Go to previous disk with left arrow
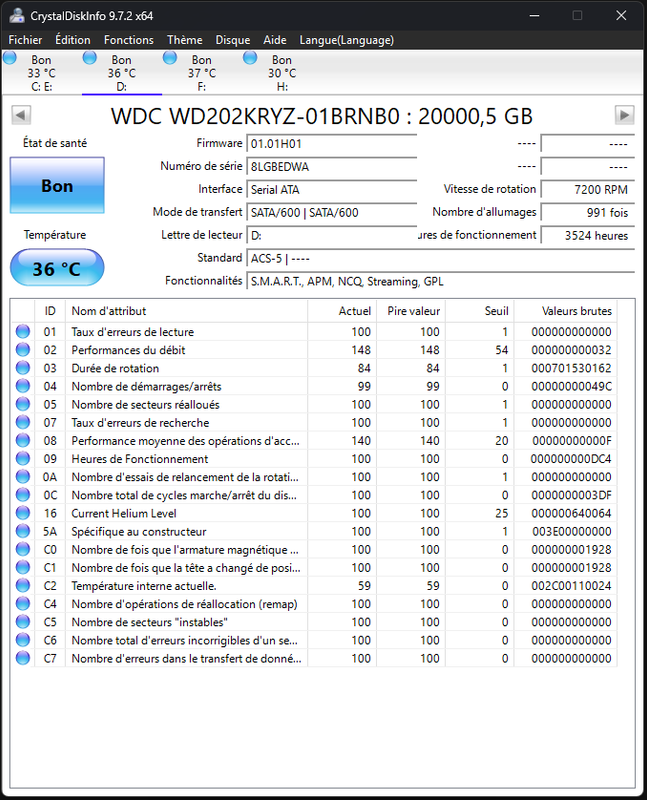 click(x=21, y=115)
